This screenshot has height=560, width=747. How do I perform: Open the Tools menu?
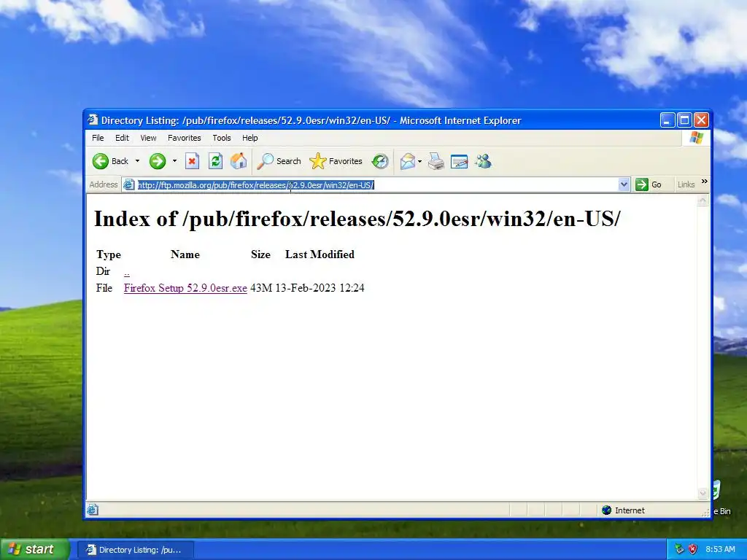[222, 138]
